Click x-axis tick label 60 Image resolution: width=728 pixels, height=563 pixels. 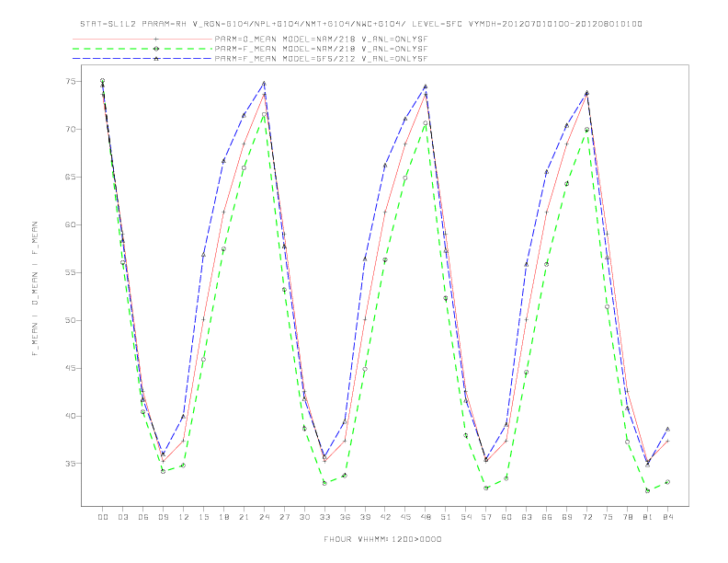tap(506, 517)
